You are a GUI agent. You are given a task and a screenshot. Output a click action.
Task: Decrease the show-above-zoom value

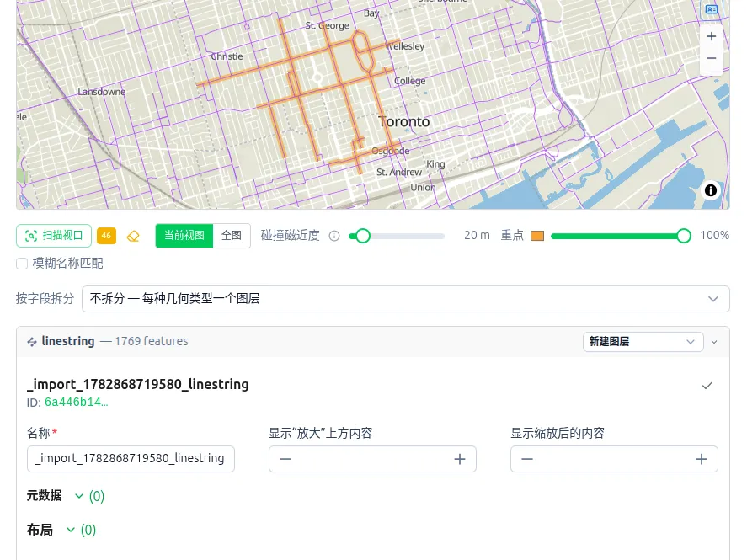(x=285, y=459)
